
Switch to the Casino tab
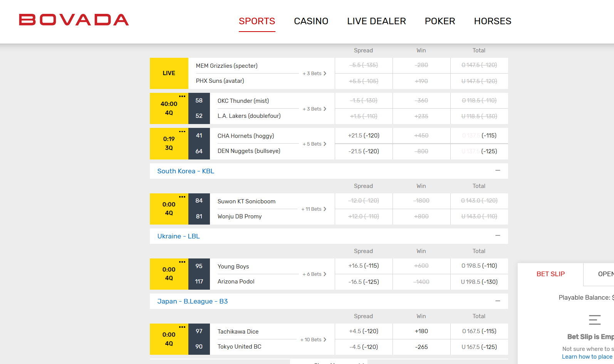(x=311, y=21)
